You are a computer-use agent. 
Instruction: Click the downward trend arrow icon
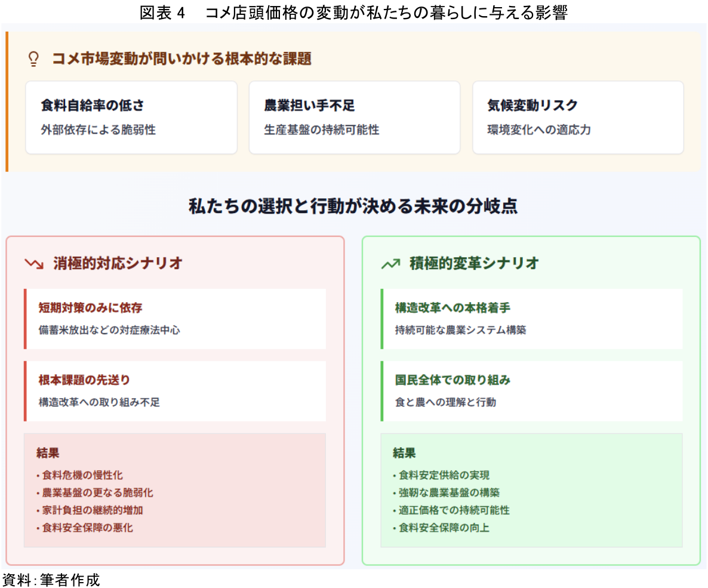34,264
